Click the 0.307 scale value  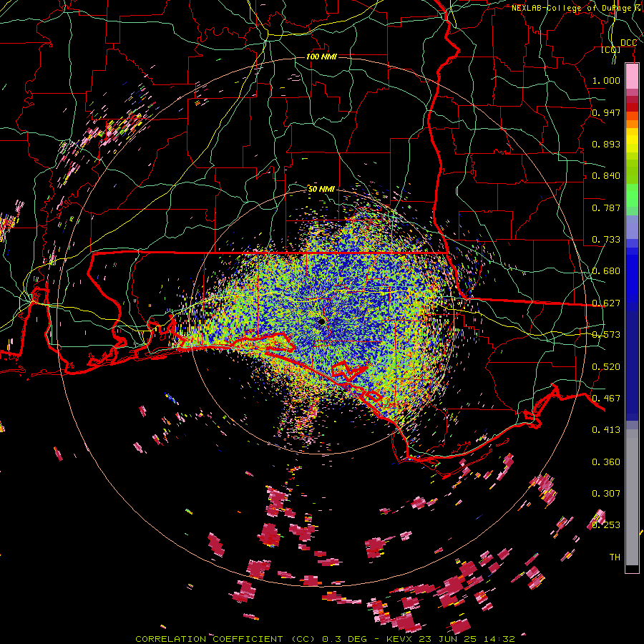pos(606,494)
